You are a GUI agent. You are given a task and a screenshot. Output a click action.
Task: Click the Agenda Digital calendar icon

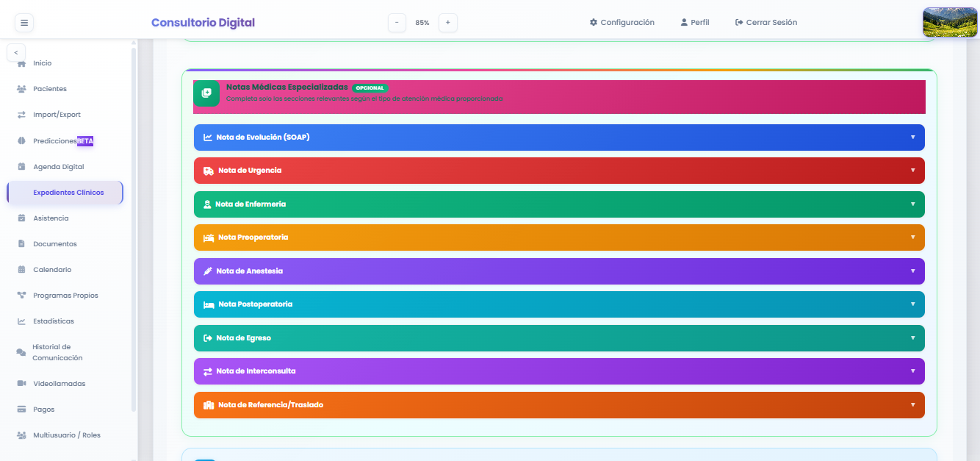(x=21, y=167)
